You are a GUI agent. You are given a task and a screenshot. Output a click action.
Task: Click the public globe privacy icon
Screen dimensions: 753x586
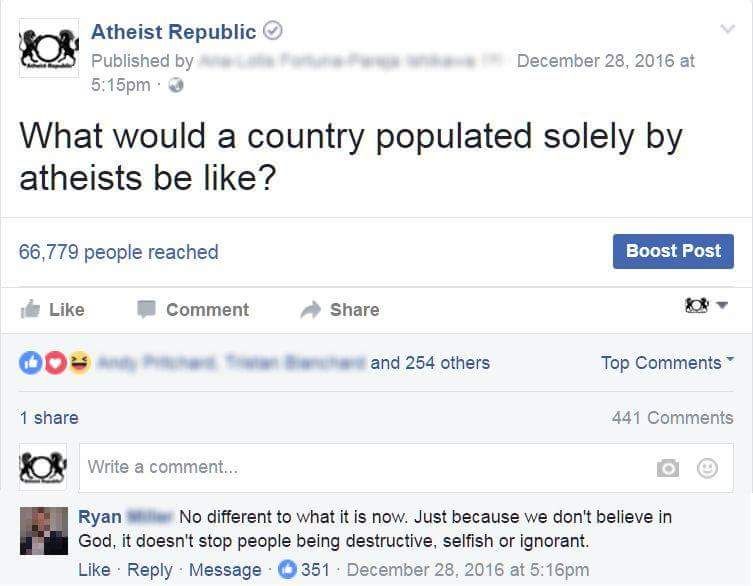(176, 84)
